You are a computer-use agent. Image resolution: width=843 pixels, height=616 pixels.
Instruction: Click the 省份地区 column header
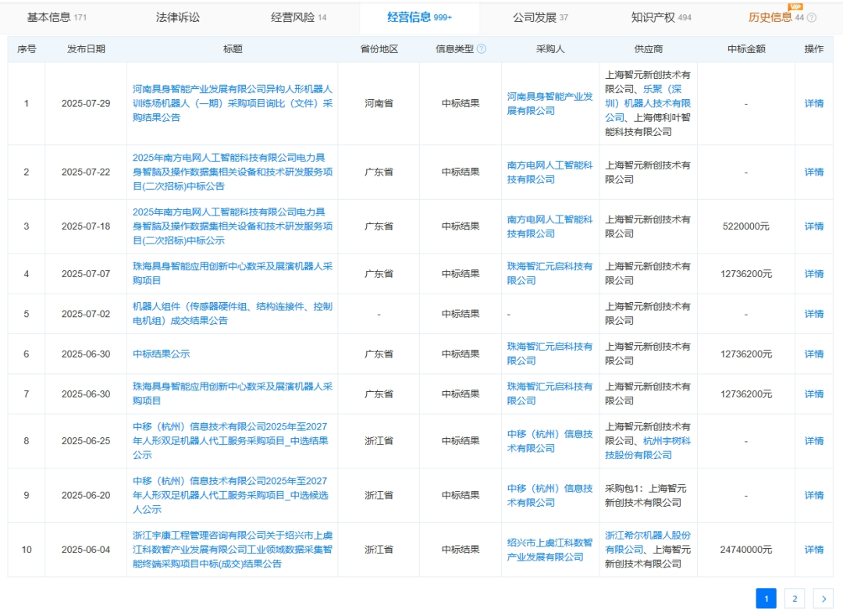click(x=379, y=49)
